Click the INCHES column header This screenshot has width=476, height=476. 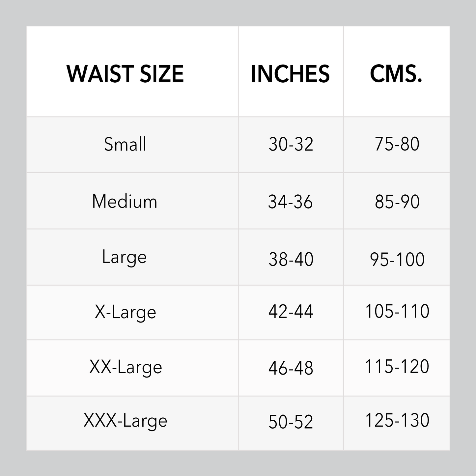point(290,73)
